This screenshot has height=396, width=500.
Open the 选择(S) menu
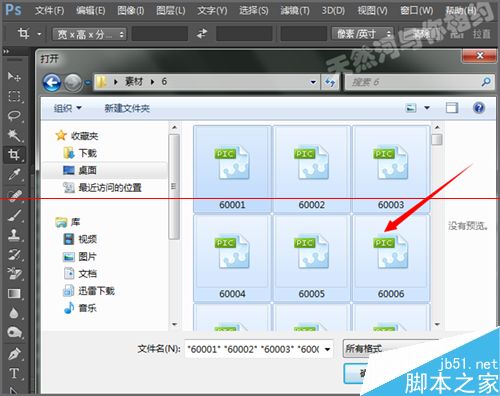coord(254,11)
